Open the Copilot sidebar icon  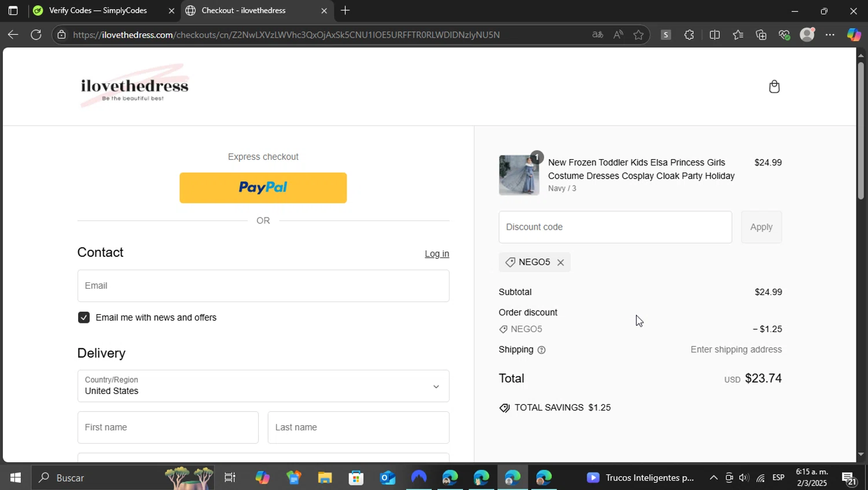[854, 35]
